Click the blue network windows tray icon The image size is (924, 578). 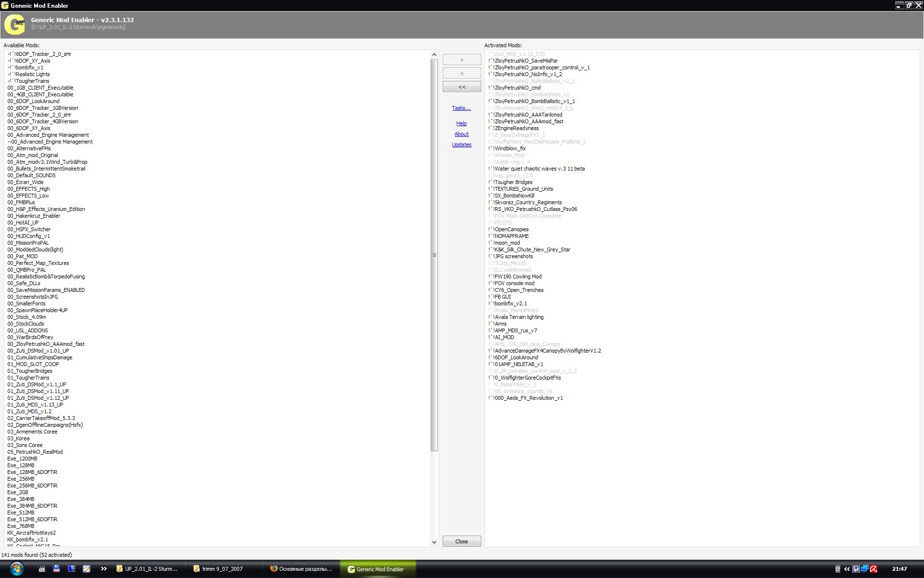[865, 569]
